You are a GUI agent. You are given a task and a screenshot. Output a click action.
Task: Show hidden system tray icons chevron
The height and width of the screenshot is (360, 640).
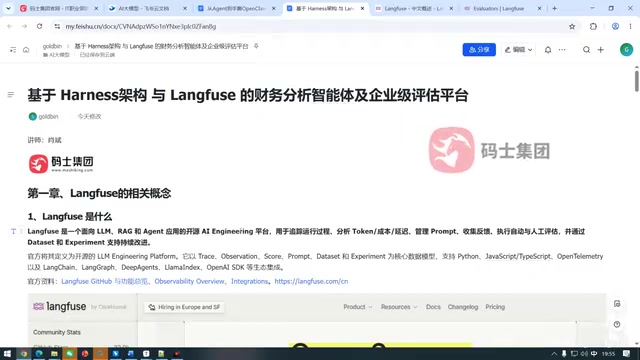(554, 353)
